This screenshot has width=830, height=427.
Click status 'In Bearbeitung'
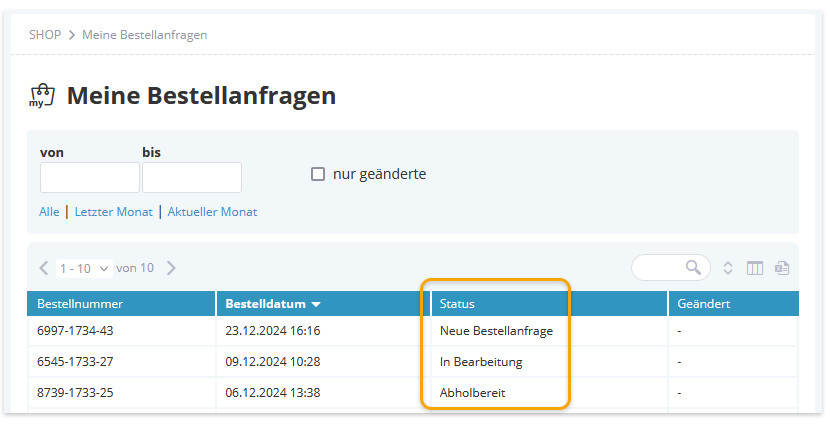[481, 362]
